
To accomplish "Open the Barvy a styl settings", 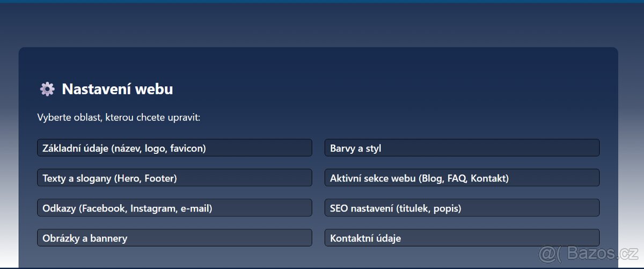I will click(462, 148).
